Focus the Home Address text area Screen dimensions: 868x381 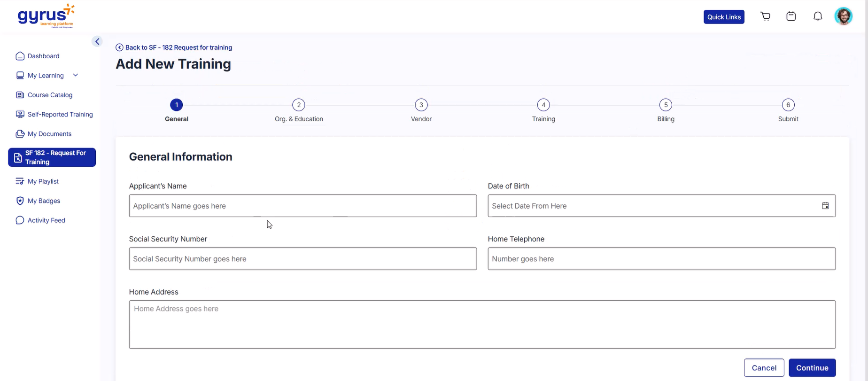pos(482,325)
